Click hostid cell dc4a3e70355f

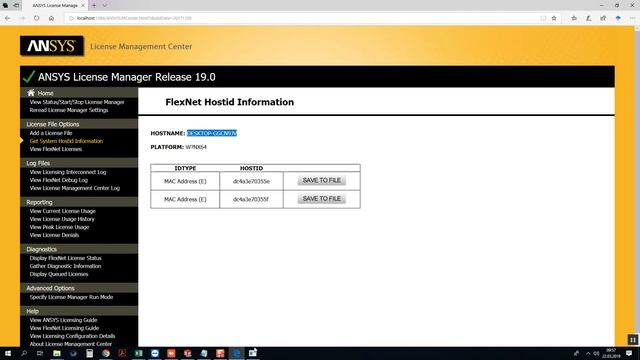click(251, 199)
